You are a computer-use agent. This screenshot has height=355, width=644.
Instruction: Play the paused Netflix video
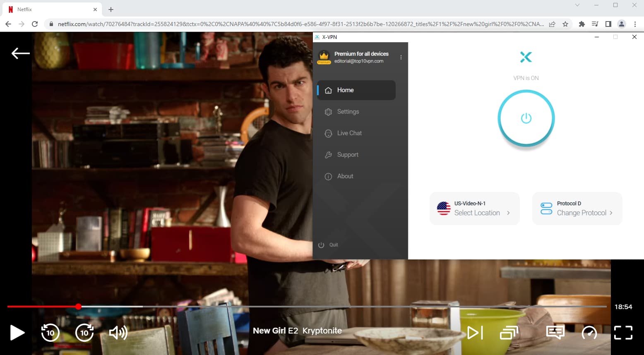(17, 333)
